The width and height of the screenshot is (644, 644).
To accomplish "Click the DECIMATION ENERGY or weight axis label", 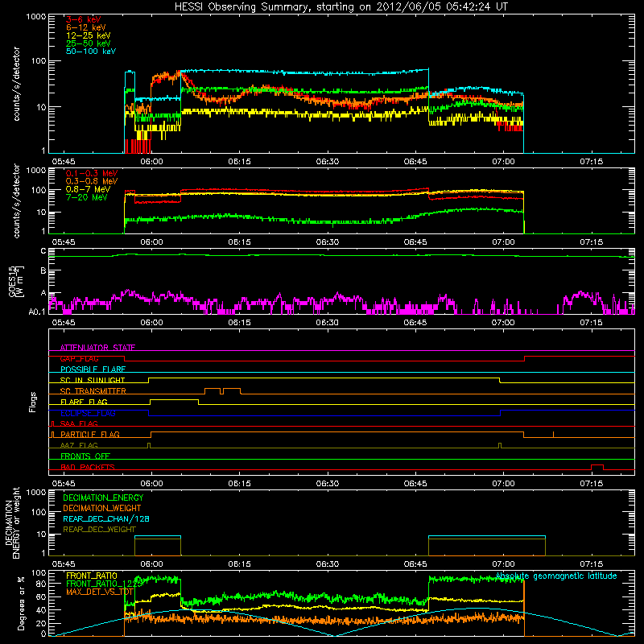I will [x=12, y=522].
